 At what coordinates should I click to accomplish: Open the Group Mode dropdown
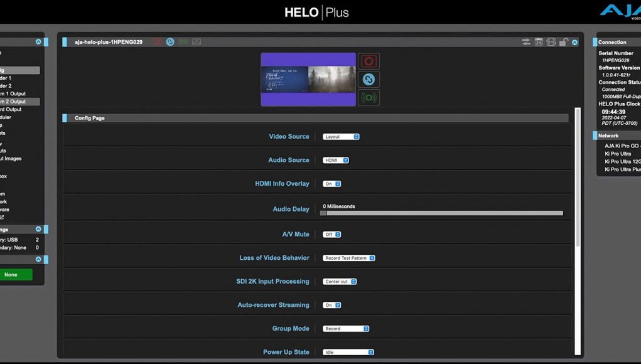coord(346,329)
